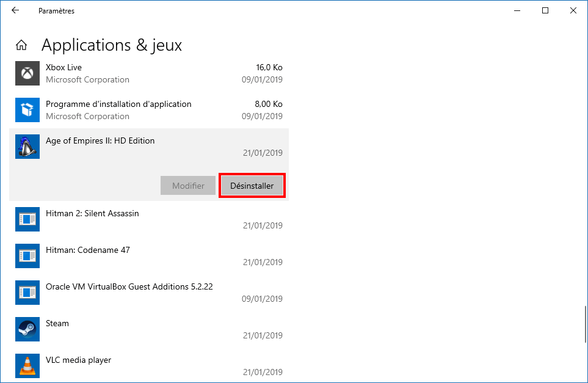
Task: Click Age of Empires 21/01/2019 date
Action: [x=263, y=153]
